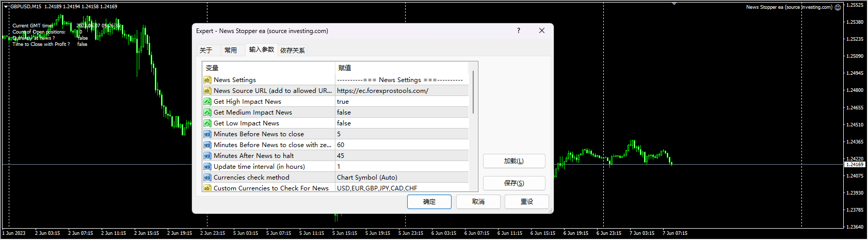
Task: Click the help question mark in dialog title
Action: pyautogui.click(x=519, y=31)
